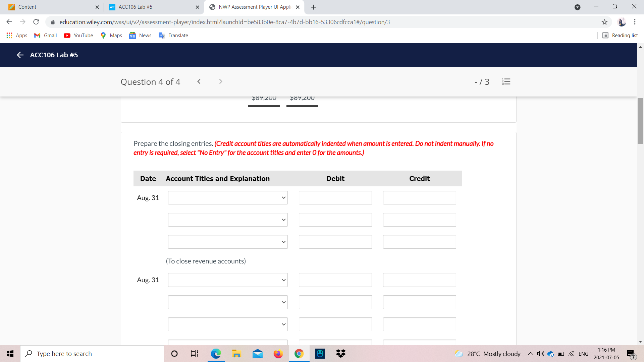Screen dimensions: 644x362
Task: Open the Google Translate bookmark
Action: point(173,35)
